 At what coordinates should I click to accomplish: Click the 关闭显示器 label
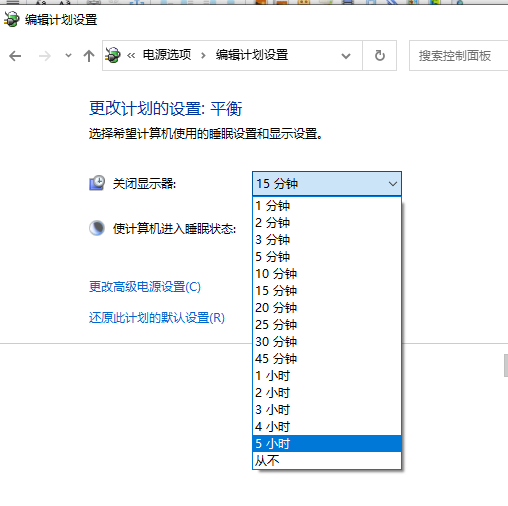(144, 184)
